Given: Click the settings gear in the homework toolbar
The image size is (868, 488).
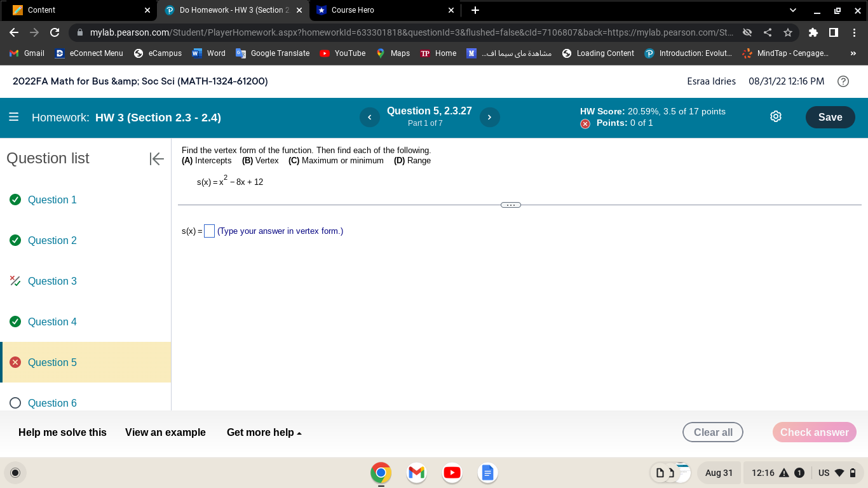Looking at the screenshot, I should (775, 116).
